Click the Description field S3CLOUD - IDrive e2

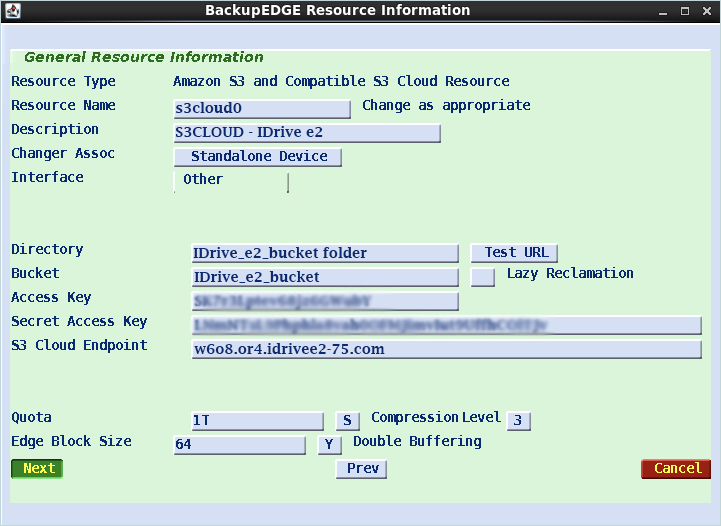[x=307, y=133]
